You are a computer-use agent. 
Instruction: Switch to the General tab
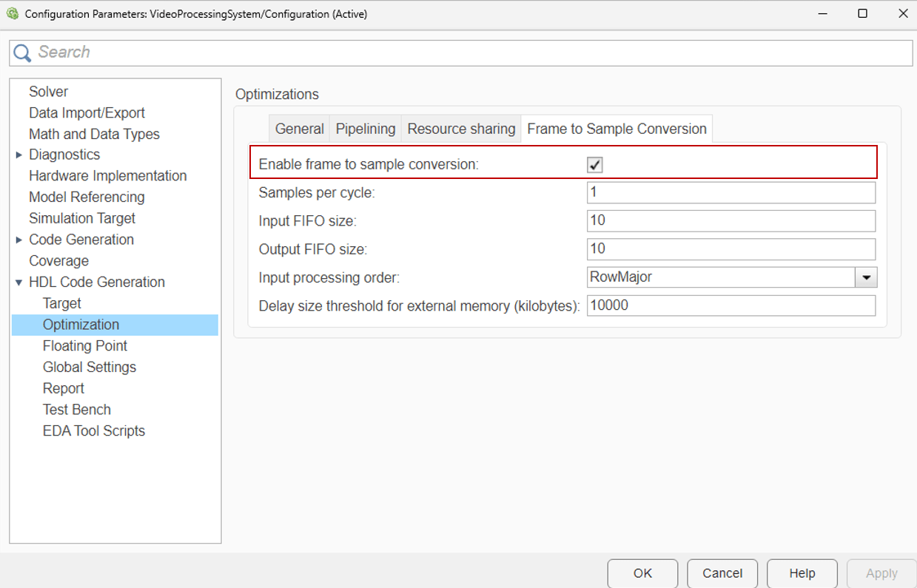tap(299, 129)
